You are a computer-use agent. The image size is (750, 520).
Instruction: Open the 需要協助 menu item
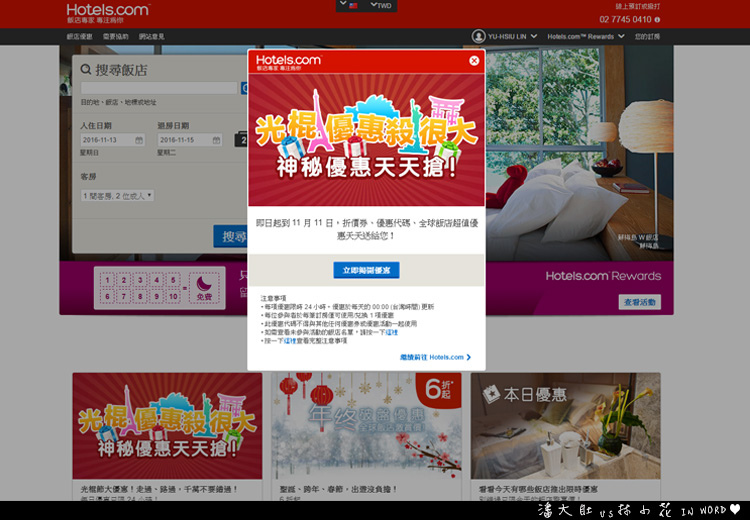(x=116, y=36)
